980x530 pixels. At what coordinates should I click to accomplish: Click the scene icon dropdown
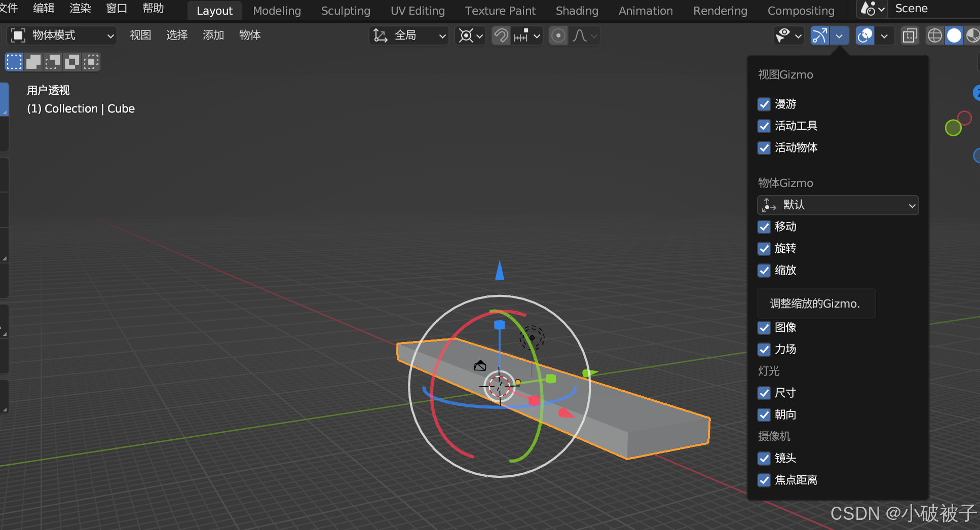click(x=872, y=9)
